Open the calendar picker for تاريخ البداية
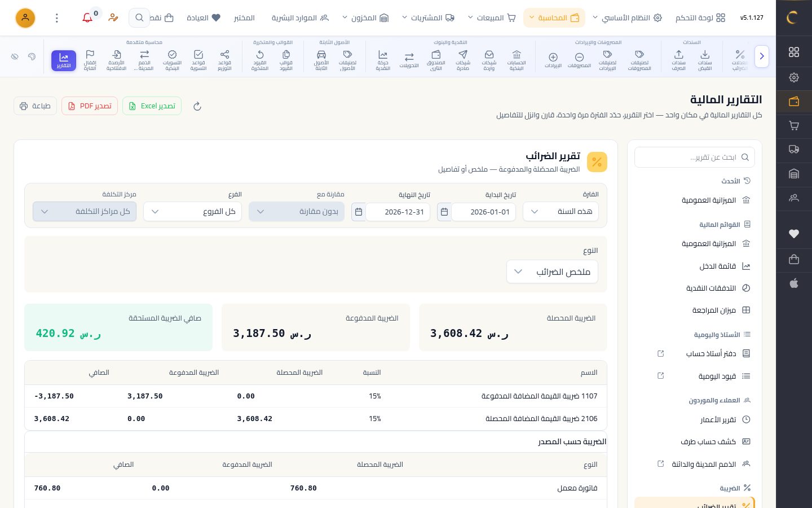Screen dimensions: 812x508 pyautogui.click(x=444, y=212)
